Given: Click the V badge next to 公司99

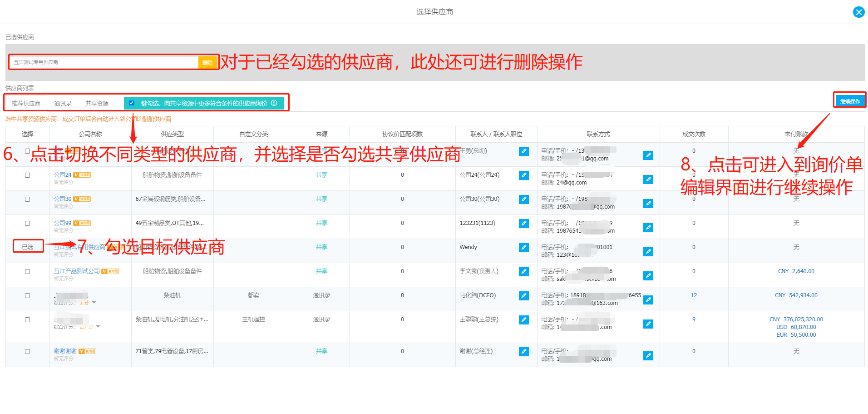Looking at the screenshot, I should 82,223.
